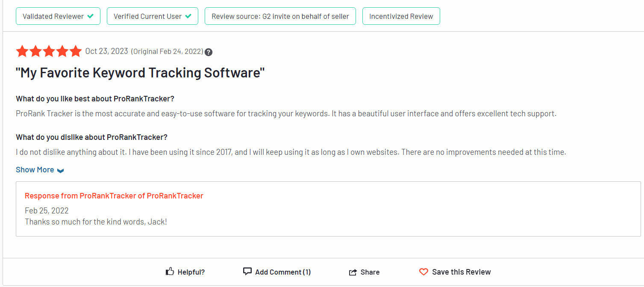Select the Verified Current User badge
Image resolution: width=644 pixels, height=287 pixels.
[153, 16]
